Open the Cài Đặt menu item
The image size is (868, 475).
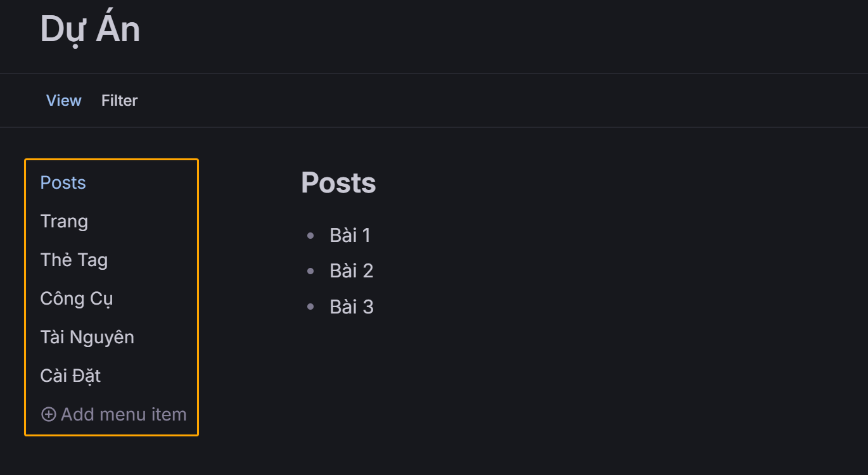(70, 376)
